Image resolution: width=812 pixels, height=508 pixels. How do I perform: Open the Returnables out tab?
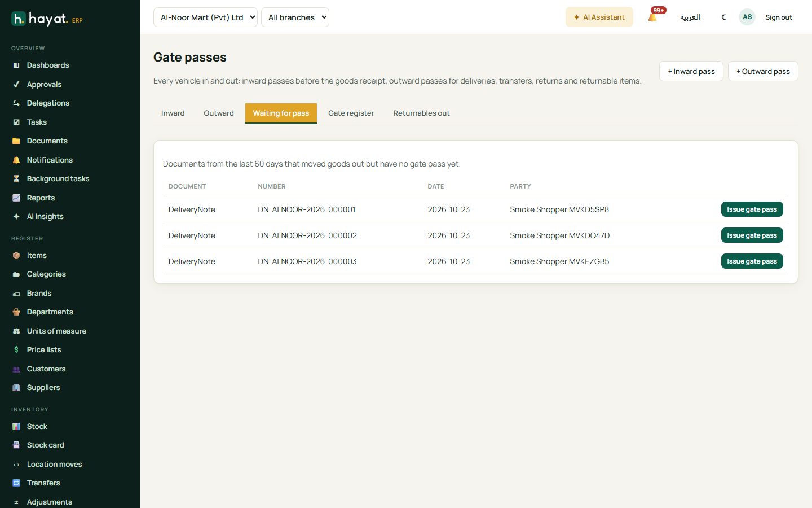click(421, 113)
